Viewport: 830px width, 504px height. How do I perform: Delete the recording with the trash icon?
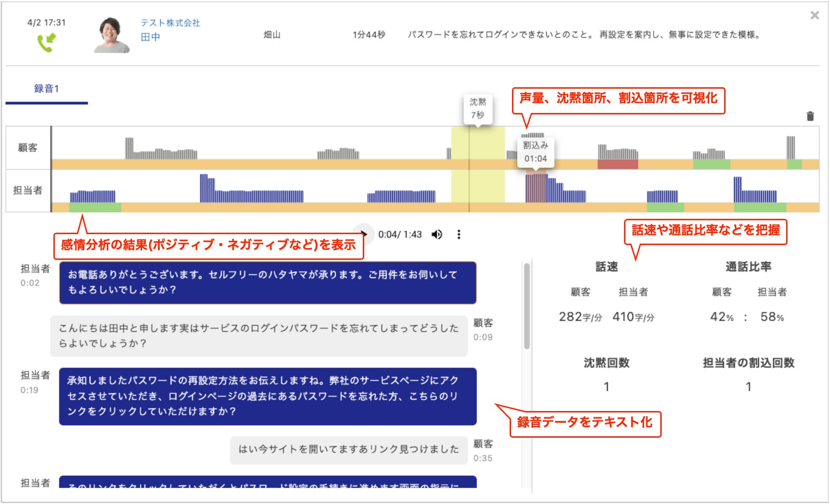pos(810,116)
